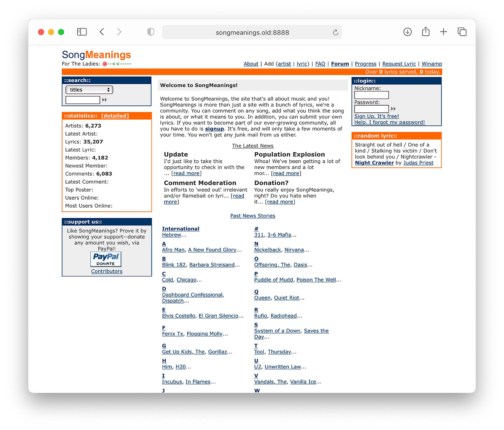Click the privacy shield icon
Image resolution: width=504 pixels, height=430 pixels.
click(x=151, y=32)
